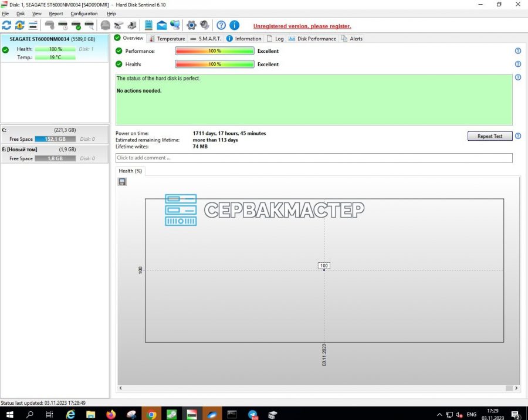Click graph scrollbar left arrow
This screenshot has width=528, height=420.
click(x=120, y=388)
